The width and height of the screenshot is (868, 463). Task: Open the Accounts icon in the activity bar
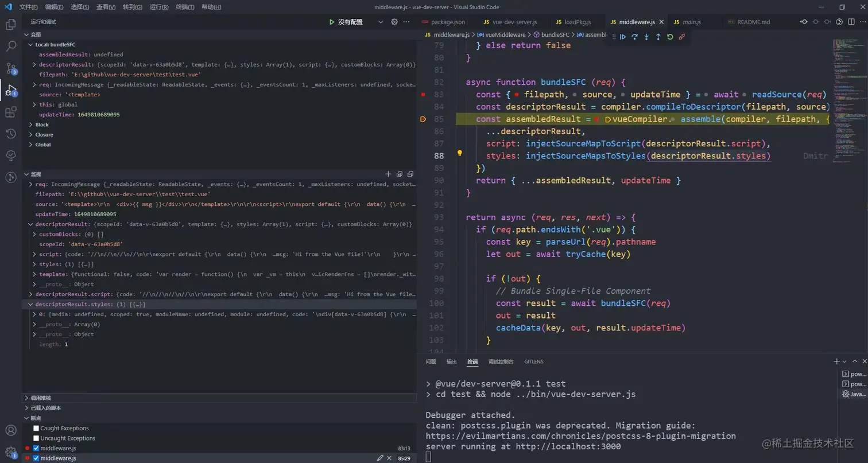pos(10,430)
